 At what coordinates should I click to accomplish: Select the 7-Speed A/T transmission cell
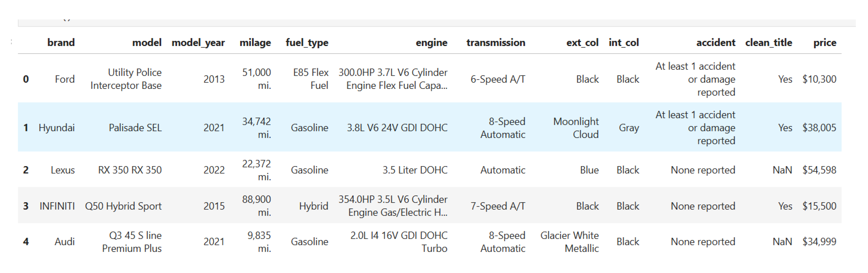tap(498, 206)
